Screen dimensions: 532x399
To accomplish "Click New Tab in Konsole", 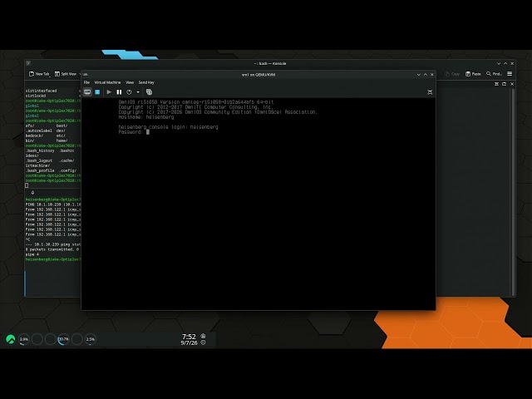I will pos(39,74).
